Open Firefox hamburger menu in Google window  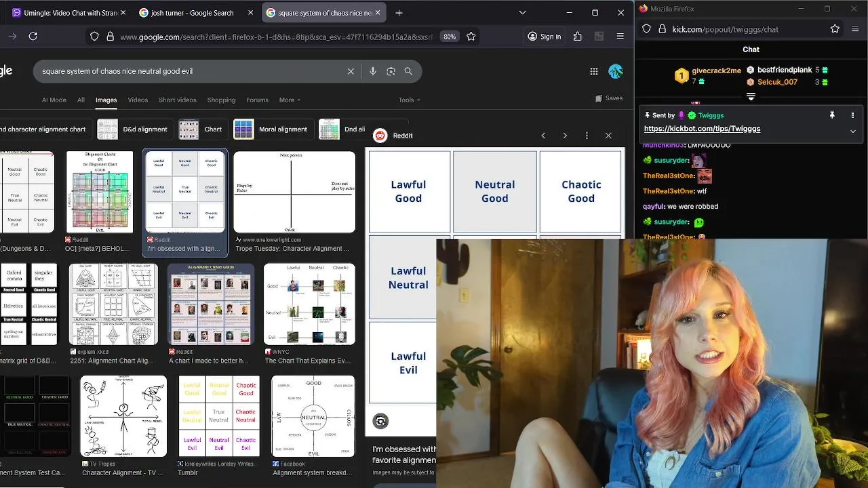click(620, 37)
